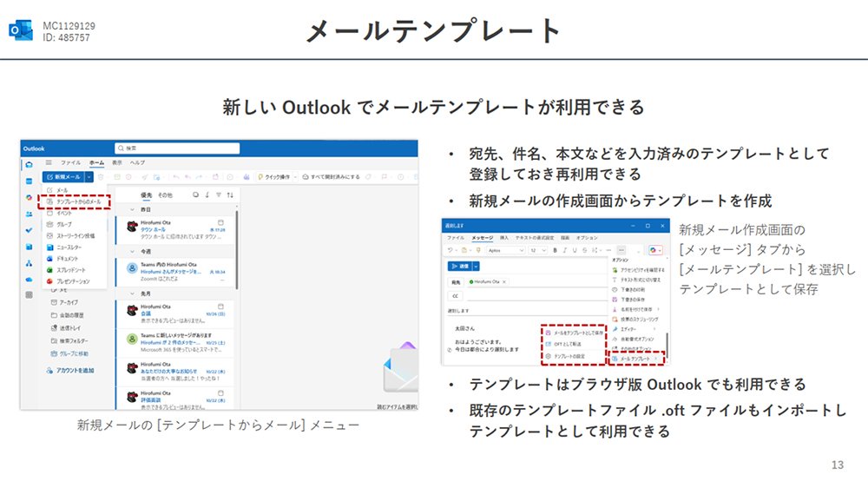
Task: Open 送信トレイ folder in folder pane
Action: 65,328
